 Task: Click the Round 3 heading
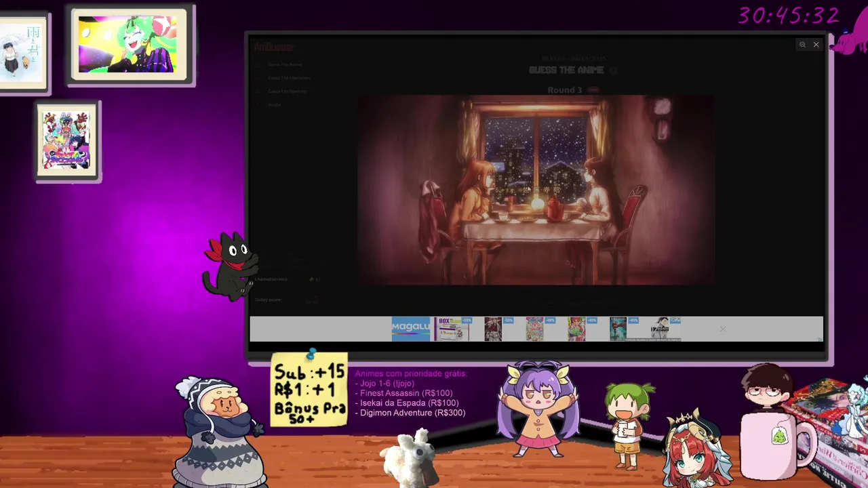[x=565, y=90]
